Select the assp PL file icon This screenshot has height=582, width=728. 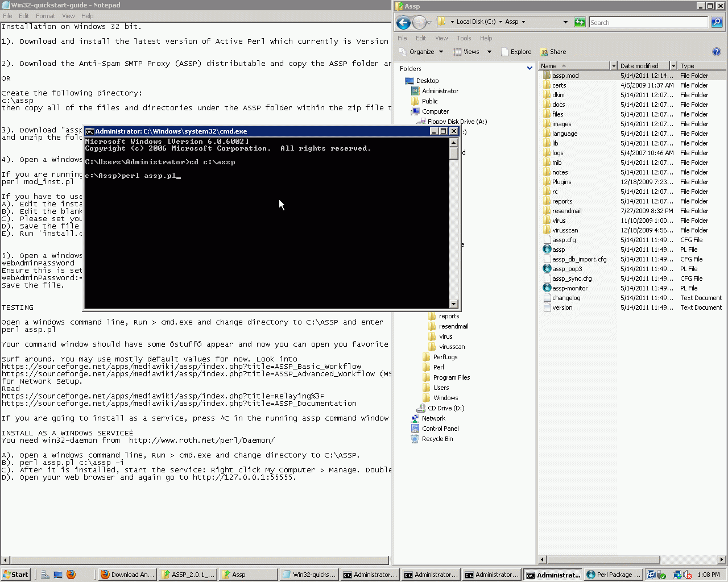pyautogui.click(x=547, y=250)
